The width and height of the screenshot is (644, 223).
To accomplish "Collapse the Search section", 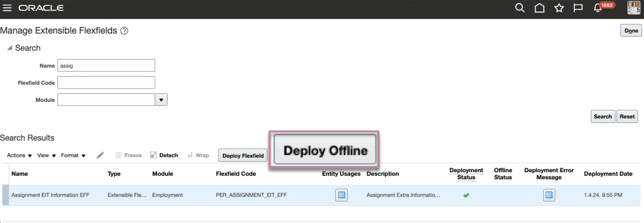I will (10, 48).
